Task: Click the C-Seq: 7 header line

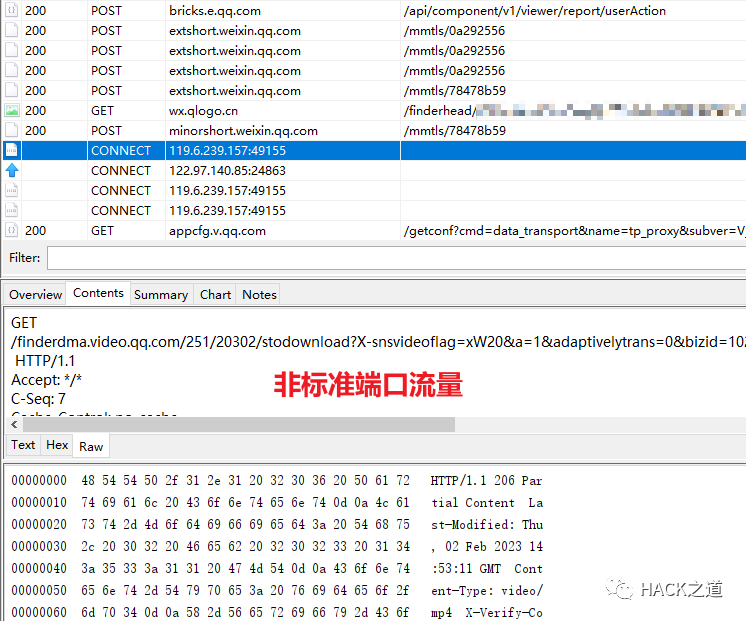Action: pyautogui.click(x=38, y=399)
